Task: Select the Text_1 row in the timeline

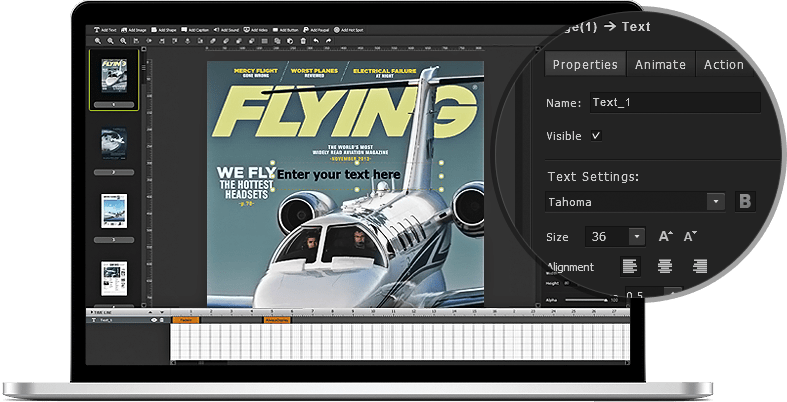Action: tap(127, 320)
